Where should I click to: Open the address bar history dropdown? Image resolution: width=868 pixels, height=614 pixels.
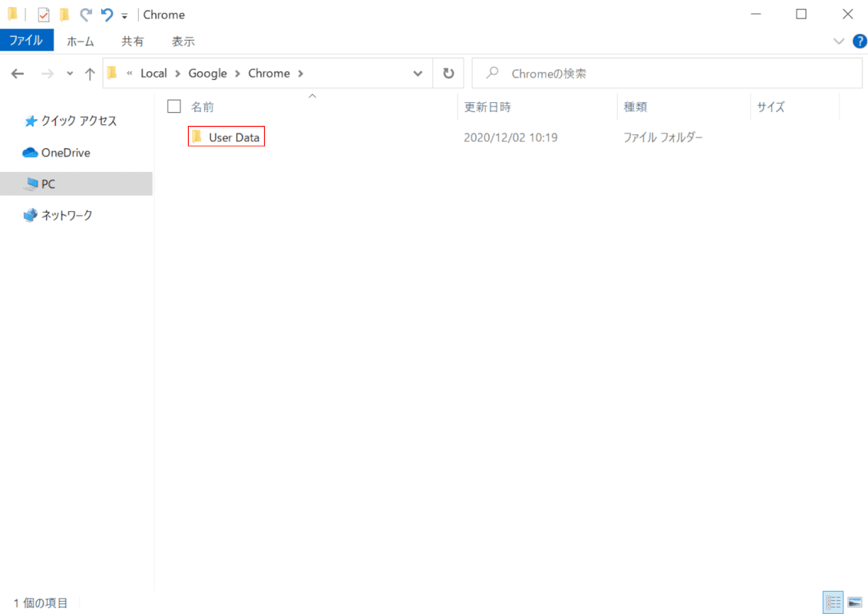point(417,74)
